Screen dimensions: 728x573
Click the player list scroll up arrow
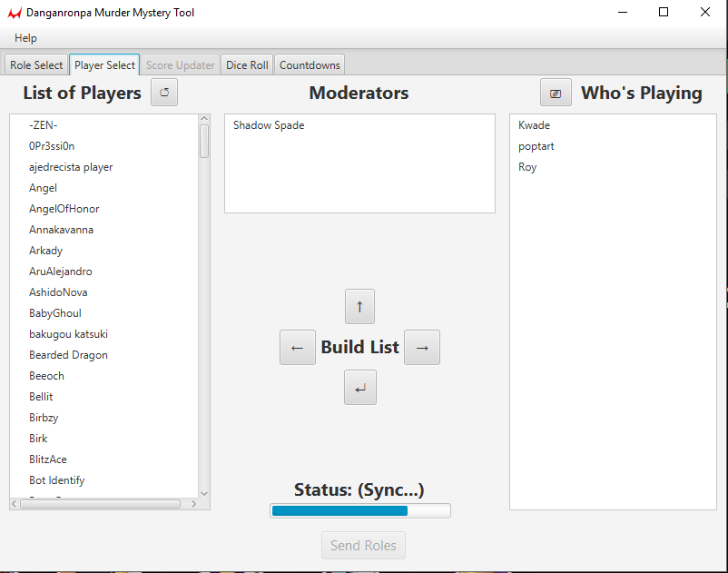tap(204, 119)
